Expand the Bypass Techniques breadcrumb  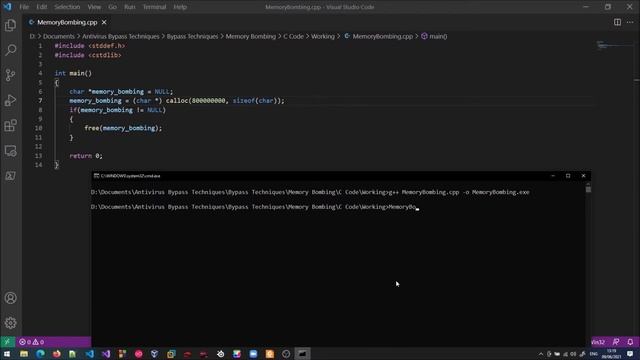[192, 36]
